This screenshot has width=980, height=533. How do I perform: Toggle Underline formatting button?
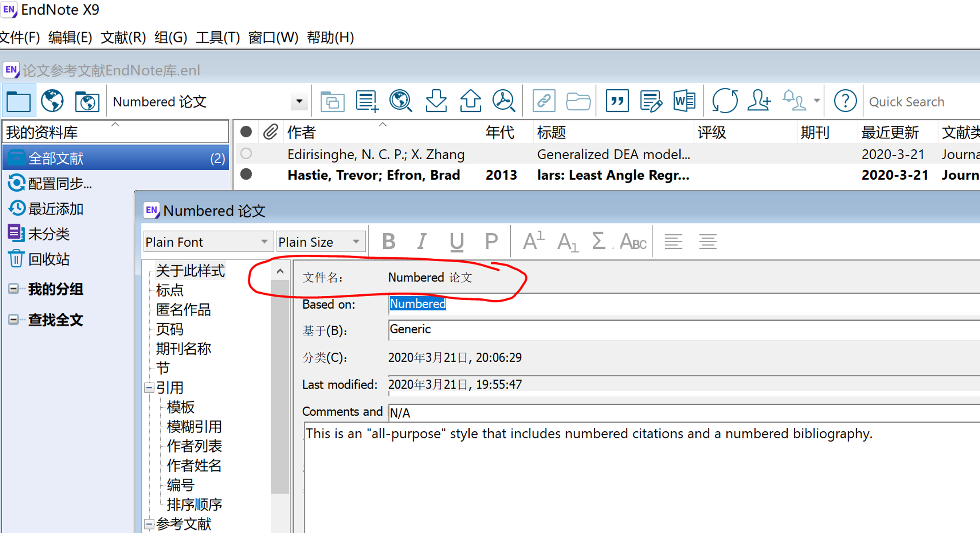[x=456, y=242]
